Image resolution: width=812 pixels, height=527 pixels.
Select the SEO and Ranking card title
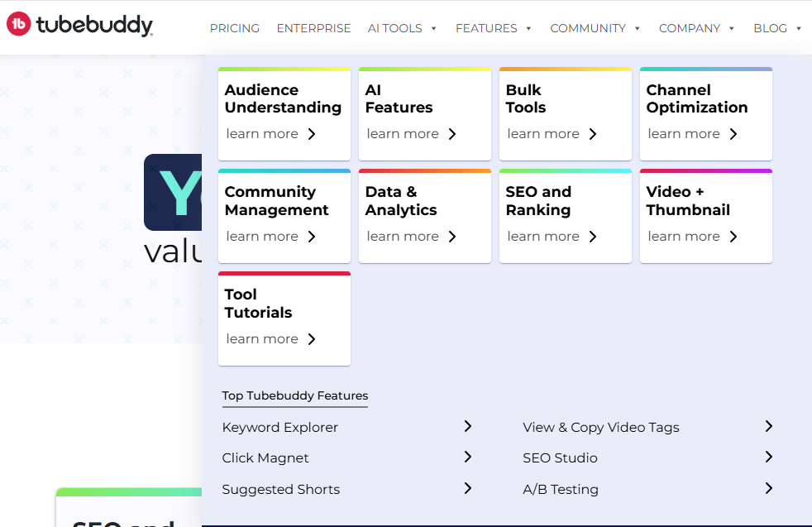(x=538, y=200)
